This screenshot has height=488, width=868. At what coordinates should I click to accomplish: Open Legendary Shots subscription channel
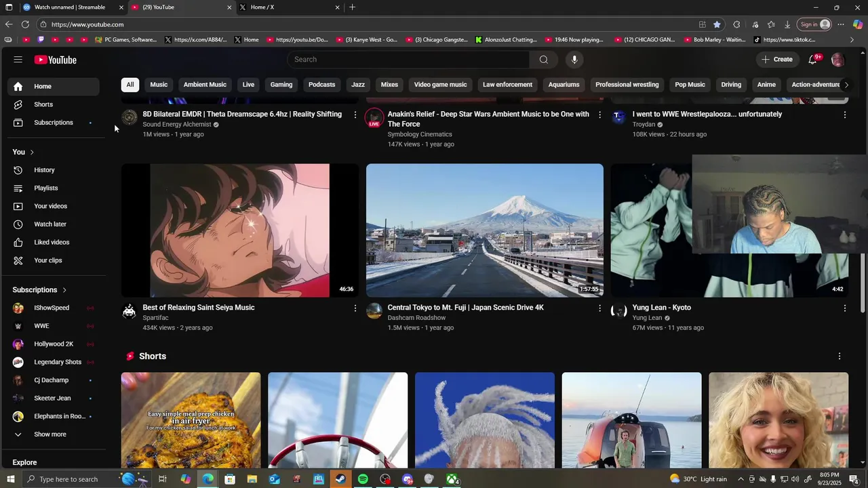[x=54, y=363]
